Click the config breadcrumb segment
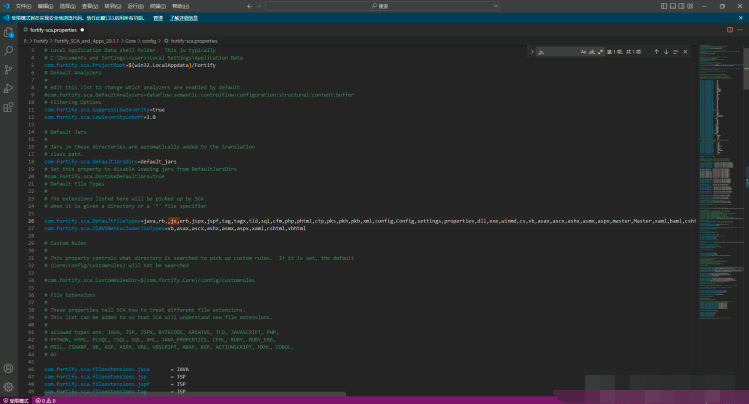 coord(149,41)
